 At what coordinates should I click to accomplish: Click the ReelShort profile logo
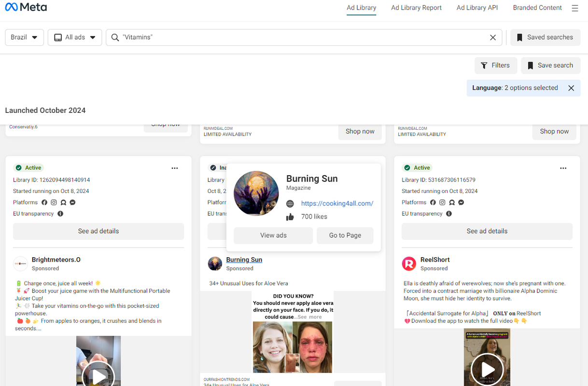click(x=409, y=263)
